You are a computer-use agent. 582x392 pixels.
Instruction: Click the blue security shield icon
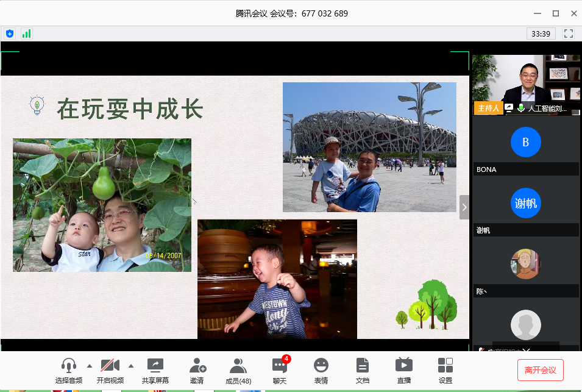click(x=9, y=34)
